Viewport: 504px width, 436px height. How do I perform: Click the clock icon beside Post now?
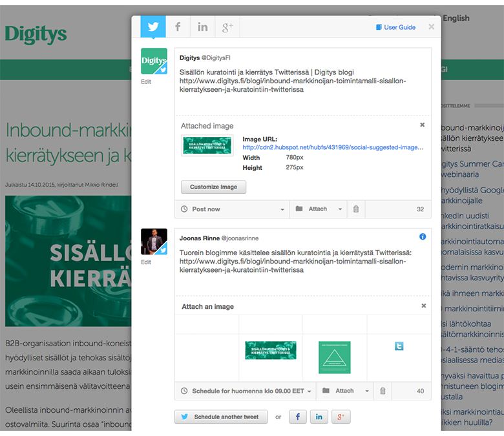click(184, 209)
